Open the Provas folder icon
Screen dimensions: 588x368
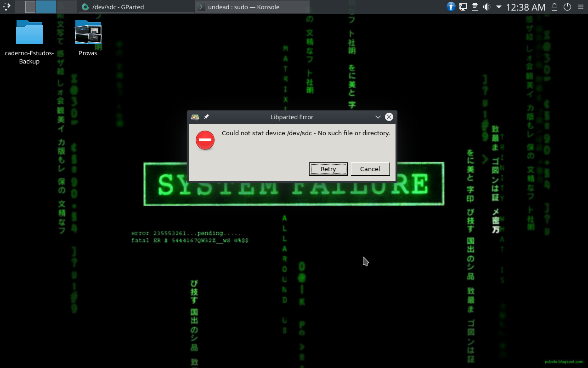click(x=88, y=33)
